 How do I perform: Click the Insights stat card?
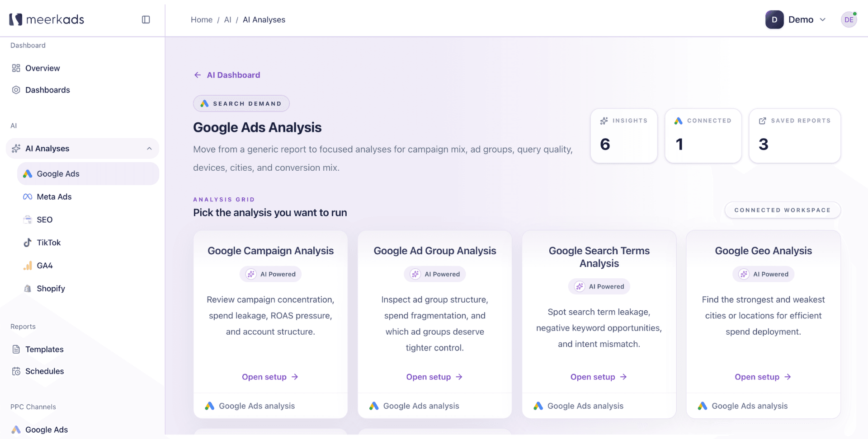tap(624, 135)
